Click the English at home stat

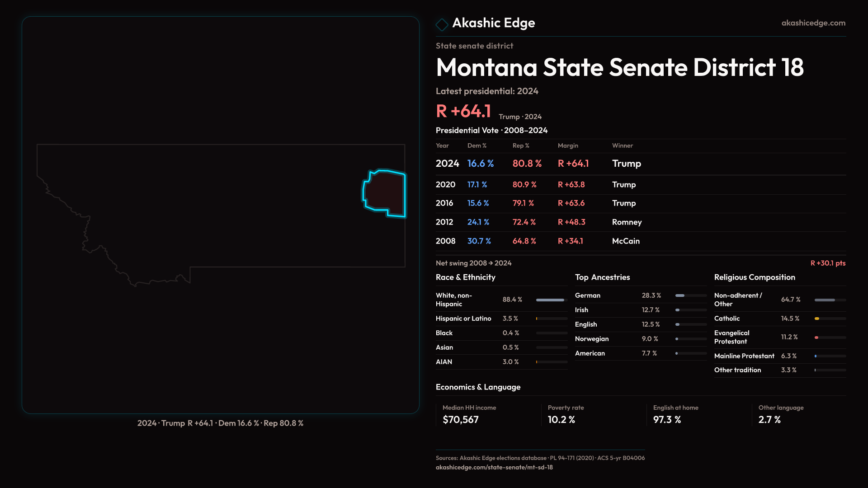click(x=675, y=414)
